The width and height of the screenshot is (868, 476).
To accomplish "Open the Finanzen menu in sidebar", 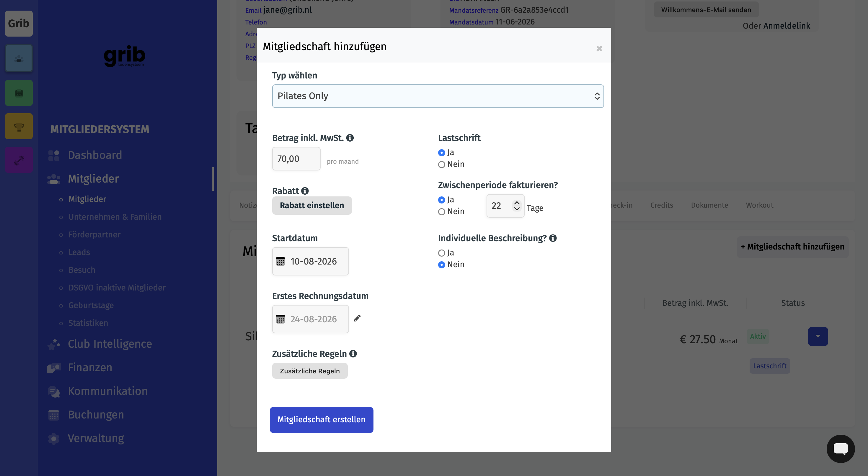I will point(90,367).
